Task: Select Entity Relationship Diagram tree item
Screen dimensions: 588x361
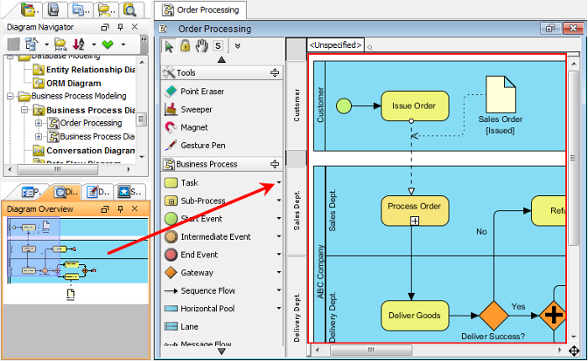Action: 84,70
